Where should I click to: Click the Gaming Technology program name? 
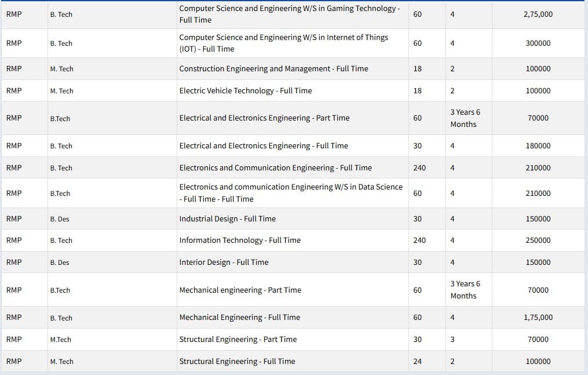tap(289, 14)
